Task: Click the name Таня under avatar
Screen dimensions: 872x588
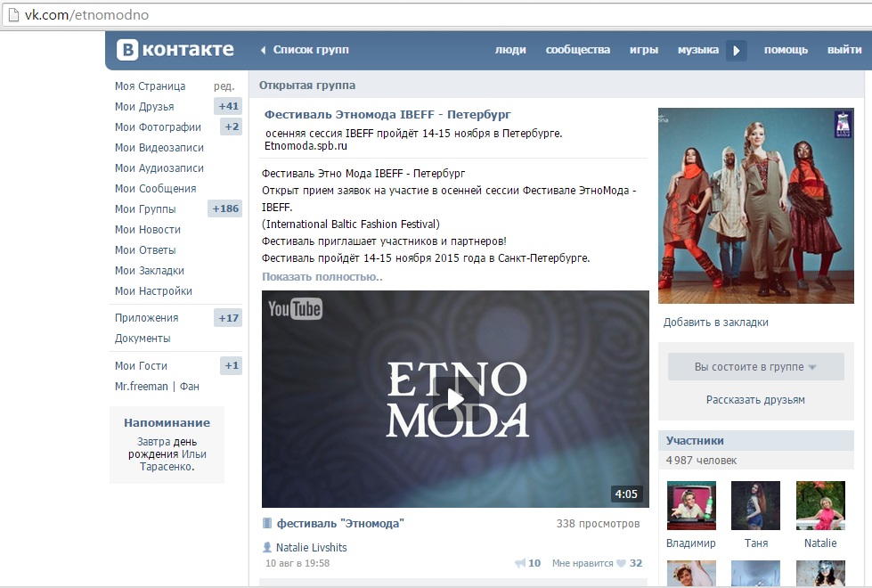Action: pos(756,543)
